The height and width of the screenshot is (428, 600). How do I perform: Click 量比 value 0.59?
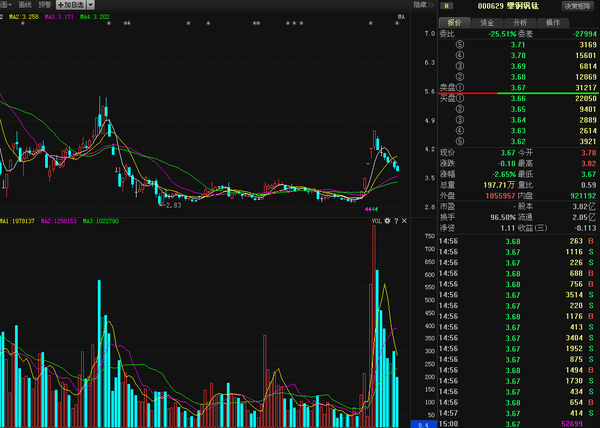tap(589, 185)
